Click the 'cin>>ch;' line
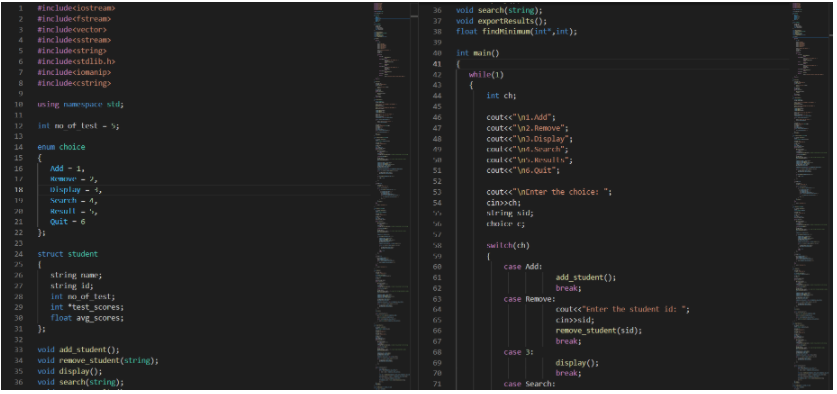The height and width of the screenshot is (394, 837). [503, 203]
